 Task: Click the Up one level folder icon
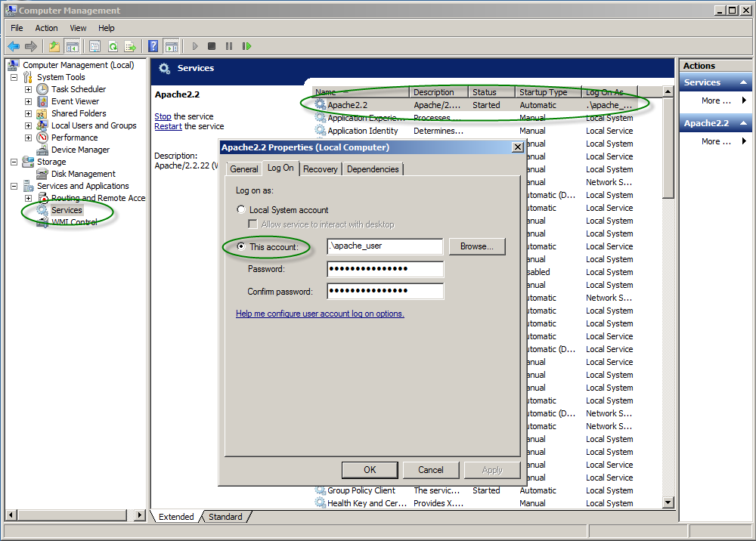click(x=54, y=46)
